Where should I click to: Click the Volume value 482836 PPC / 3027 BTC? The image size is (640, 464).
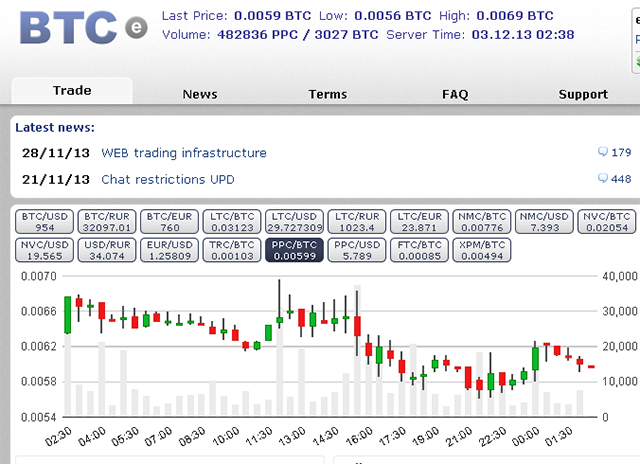298,35
